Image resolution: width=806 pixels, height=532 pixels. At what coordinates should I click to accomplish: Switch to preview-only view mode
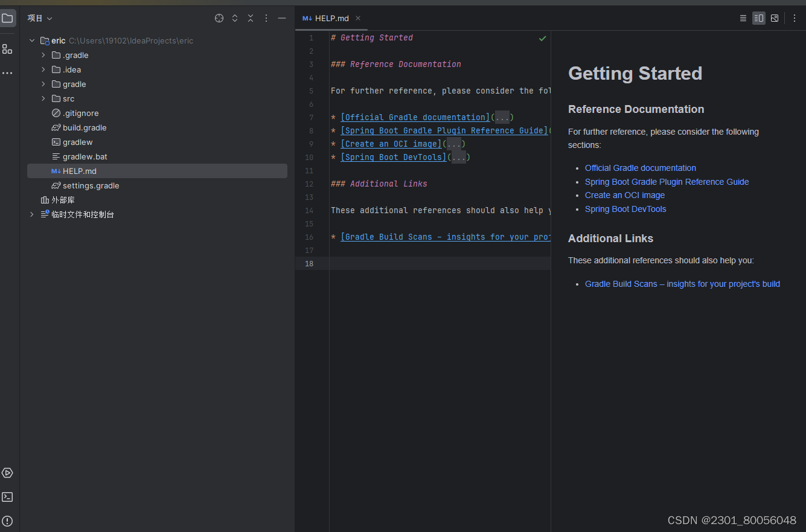pyautogui.click(x=775, y=18)
